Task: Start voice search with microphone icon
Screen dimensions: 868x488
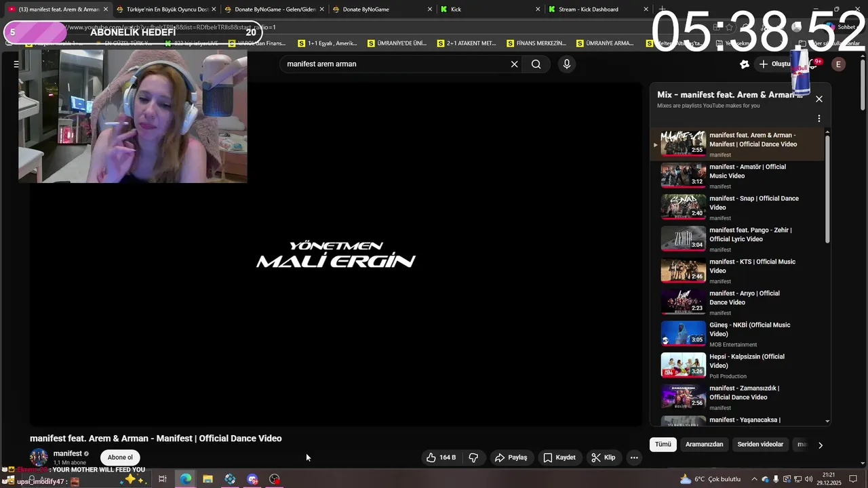Action: click(567, 64)
